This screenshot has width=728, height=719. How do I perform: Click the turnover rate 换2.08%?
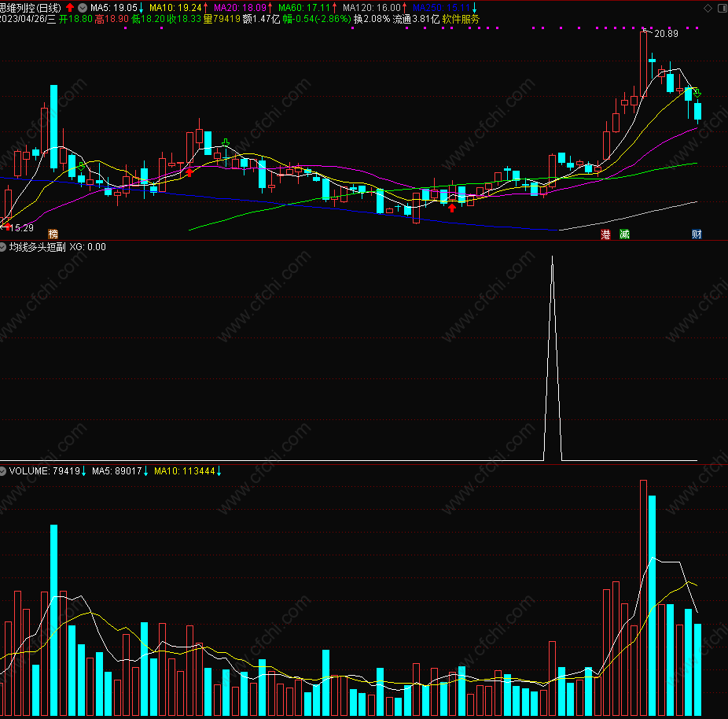coord(372,19)
